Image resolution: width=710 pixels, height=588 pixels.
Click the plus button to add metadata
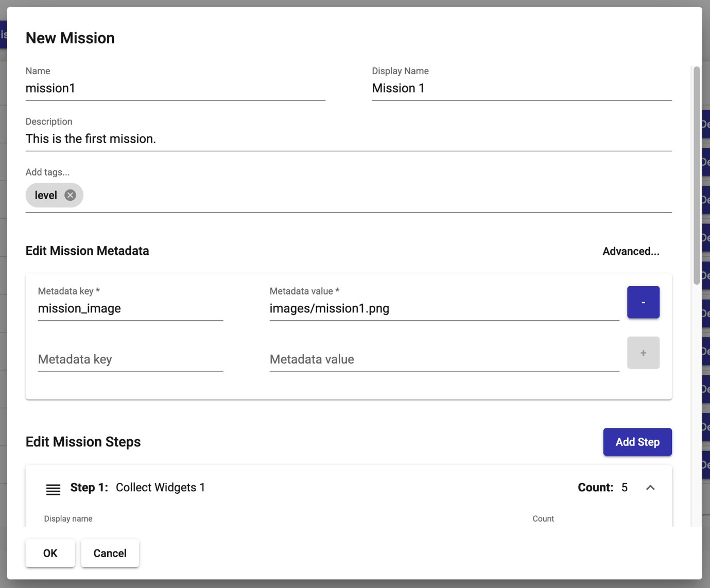643,353
